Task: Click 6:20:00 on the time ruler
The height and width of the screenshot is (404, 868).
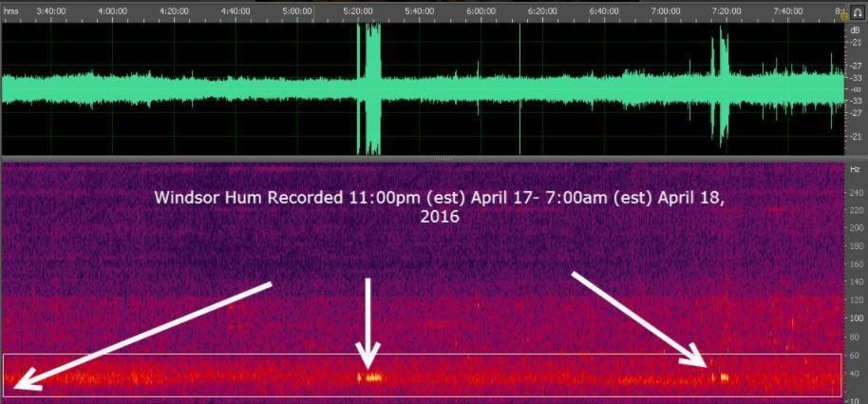Action: point(542,11)
